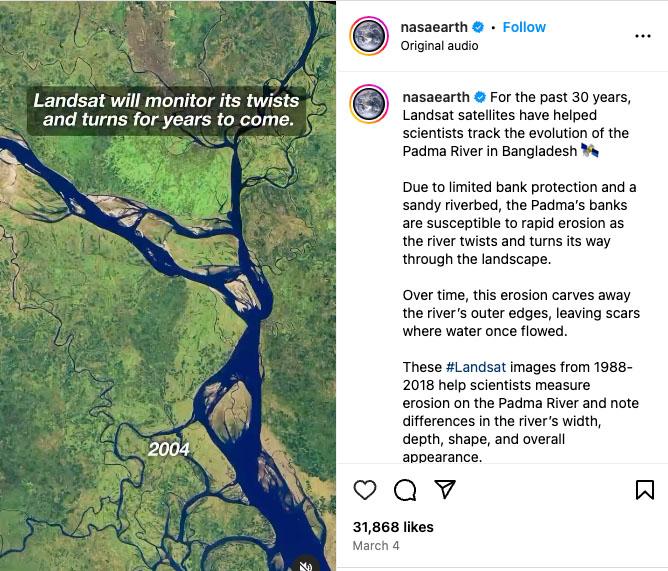Click nasaearth username at caption start
This screenshot has height=571, width=668.
point(436,97)
